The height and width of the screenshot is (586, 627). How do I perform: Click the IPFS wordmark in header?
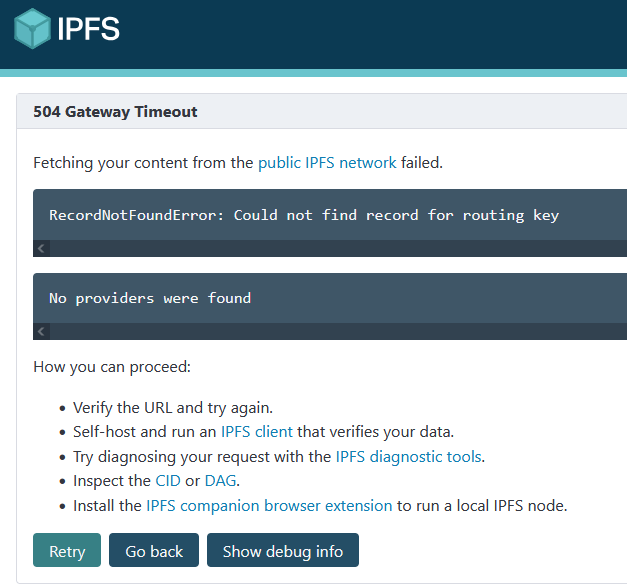pos(88,29)
